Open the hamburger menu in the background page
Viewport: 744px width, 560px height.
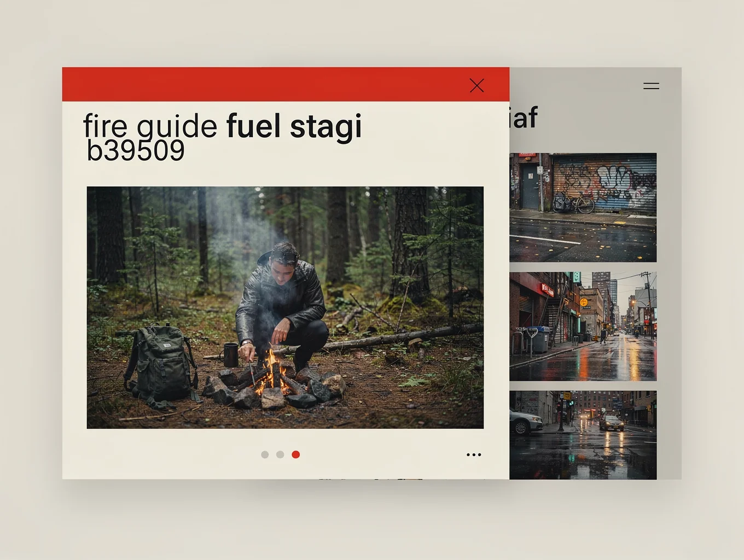651,86
